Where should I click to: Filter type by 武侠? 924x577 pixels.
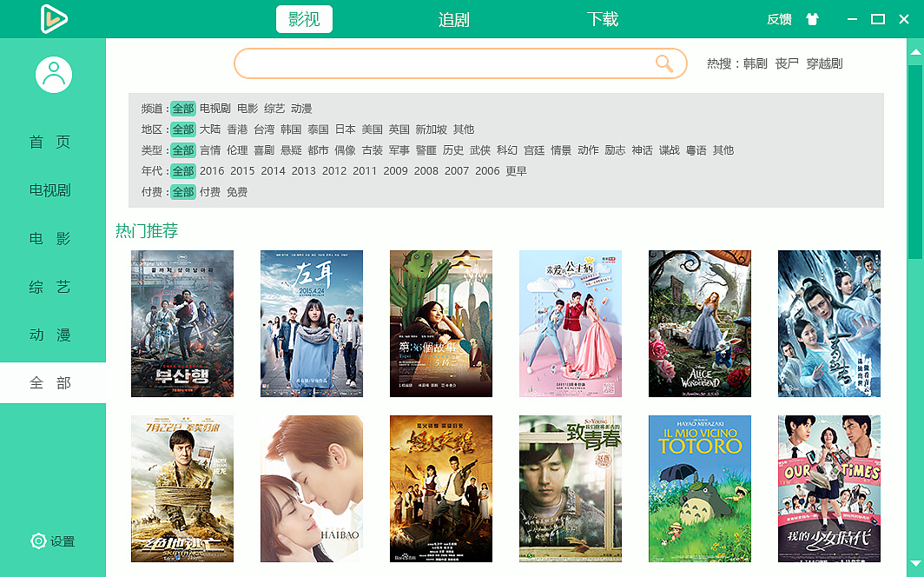[480, 150]
